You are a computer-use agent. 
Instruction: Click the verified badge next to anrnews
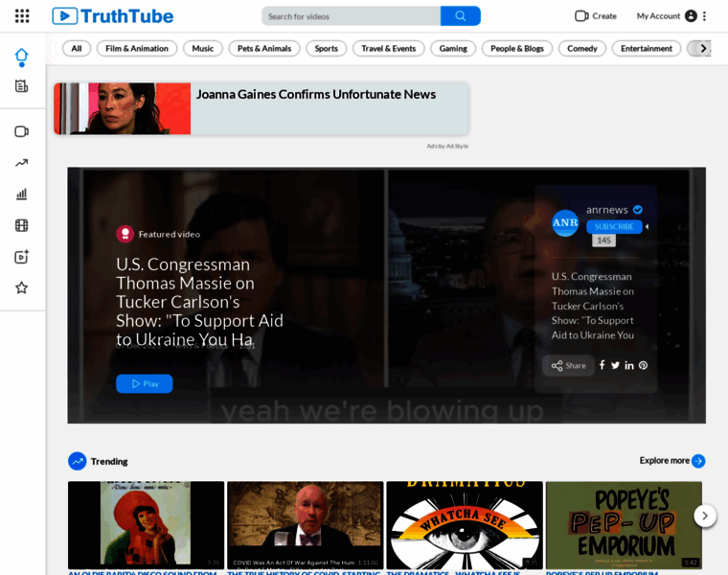pos(638,210)
